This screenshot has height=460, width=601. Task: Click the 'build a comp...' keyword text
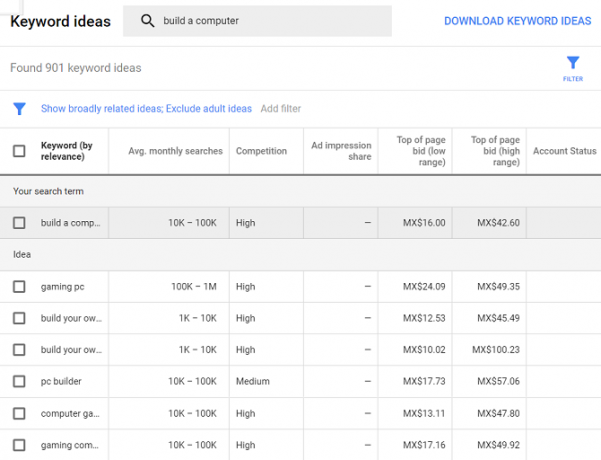click(71, 223)
